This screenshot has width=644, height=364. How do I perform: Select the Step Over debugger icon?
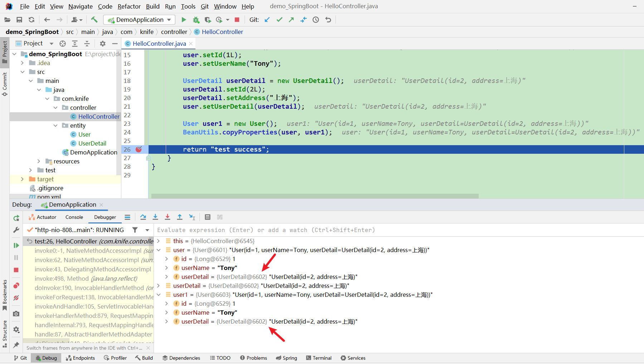coord(143,217)
